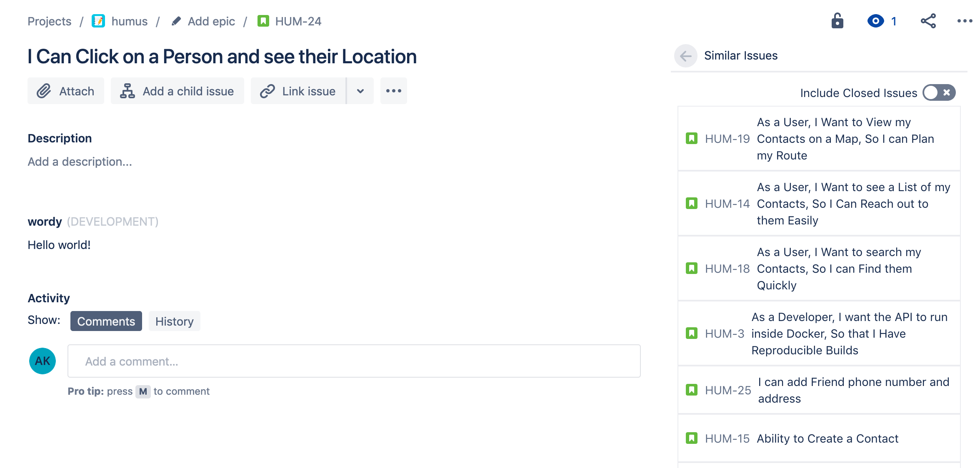
Task: Click the Add a comment field
Action: 354,361
